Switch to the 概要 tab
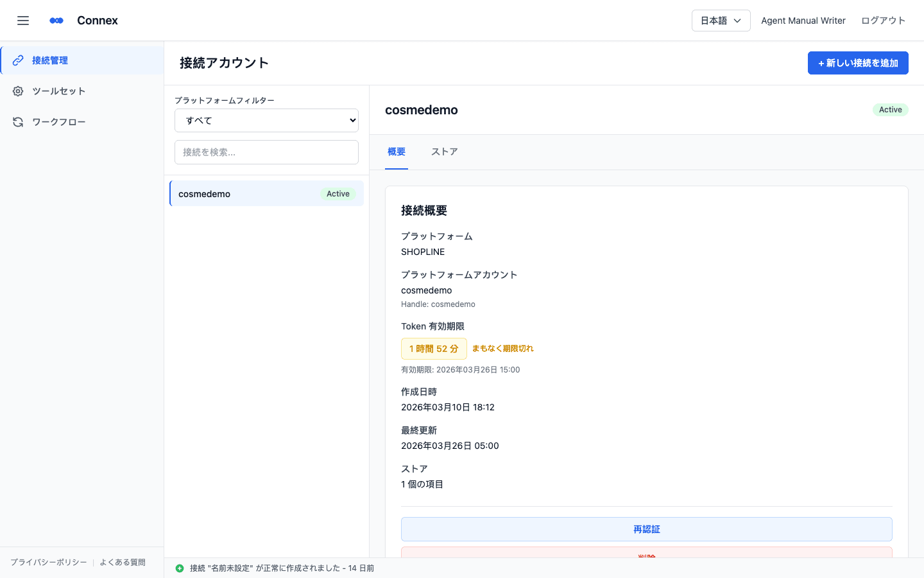The height and width of the screenshot is (578, 924). [397, 152]
